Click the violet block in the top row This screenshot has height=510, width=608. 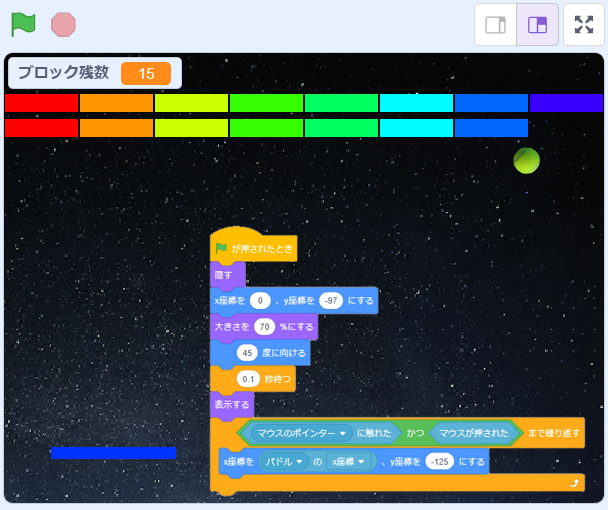(x=567, y=103)
